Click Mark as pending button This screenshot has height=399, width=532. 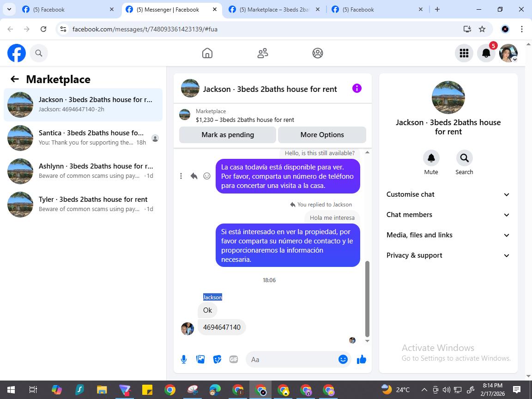click(228, 135)
